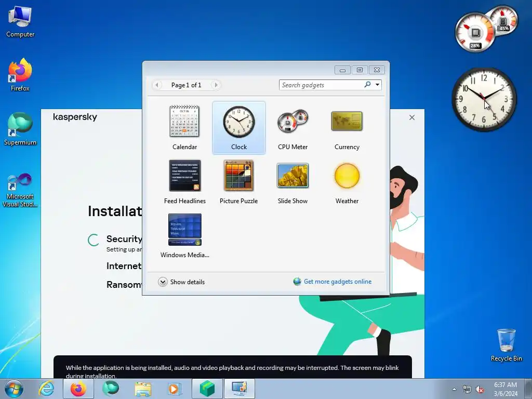Click the search magnifier icon

[367, 85]
